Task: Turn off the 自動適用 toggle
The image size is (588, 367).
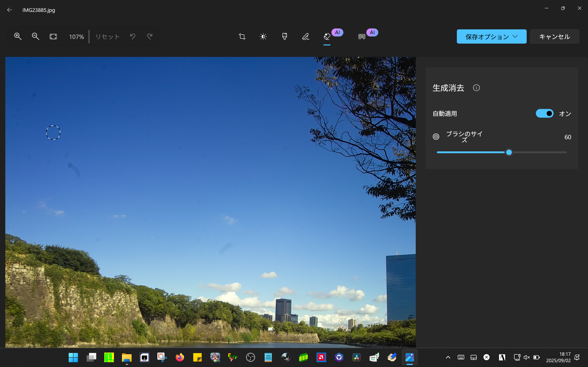Action: pyautogui.click(x=545, y=113)
